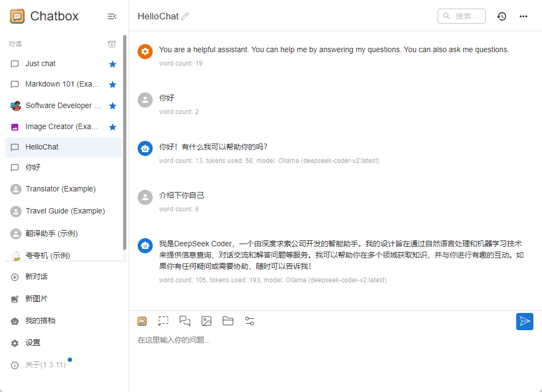Collapse the sidebar with the menu icon
Viewport: 542px width, 392px height.
[112, 16]
